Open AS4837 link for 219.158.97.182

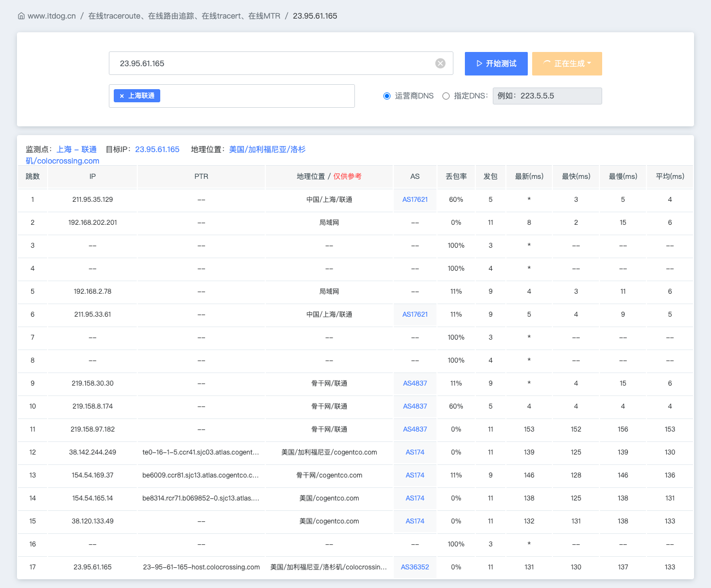point(415,429)
